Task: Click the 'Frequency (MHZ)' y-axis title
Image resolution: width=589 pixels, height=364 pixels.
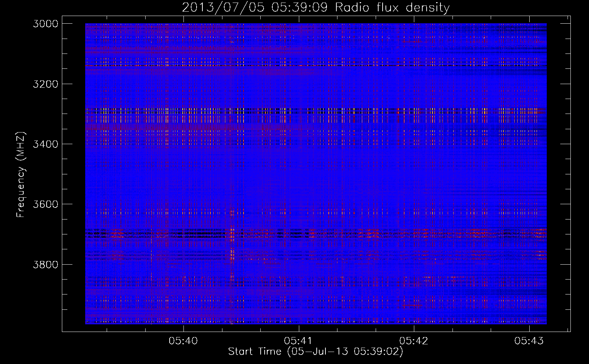Action: click(x=21, y=175)
